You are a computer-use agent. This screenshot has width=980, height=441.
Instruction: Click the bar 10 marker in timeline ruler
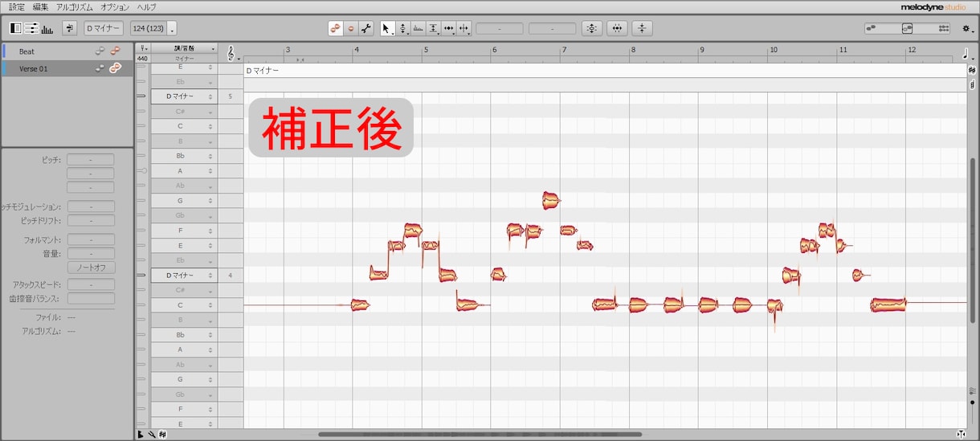(x=773, y=50)
